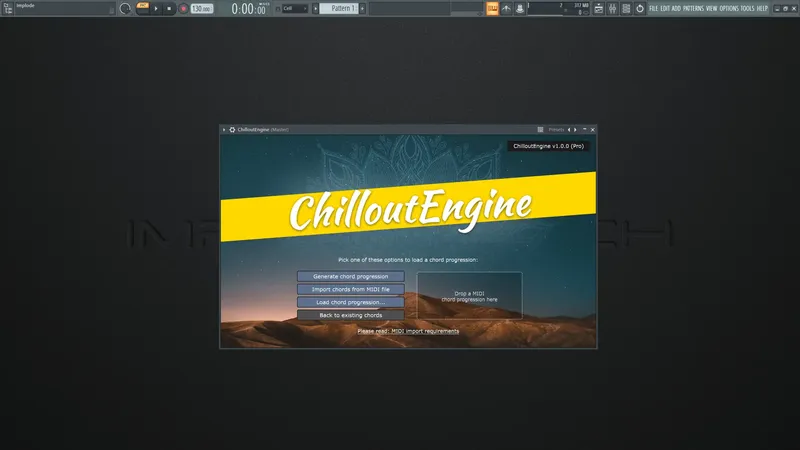The image size is (800, 450).
Task: Close the ChilloutEngine plugin window
Action: pyautogui.click(x=592, y=130)
